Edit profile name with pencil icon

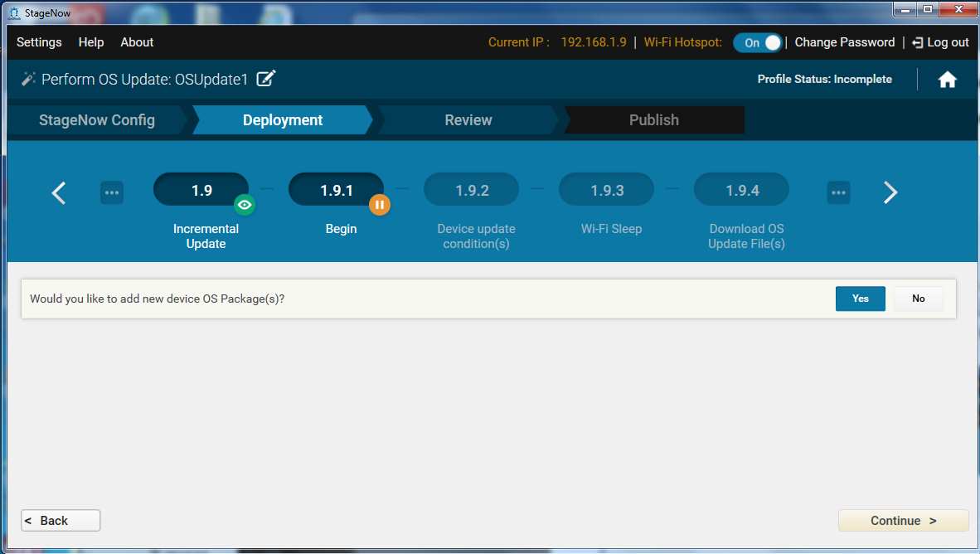pyautogui.click(x=265, y=79)
